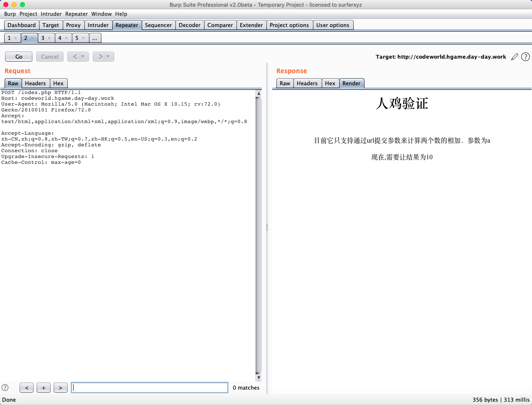The width and height of the screenshot is (532, 405).
Task: Open the Intruder menu in menu bar
Action: (51, 14)
